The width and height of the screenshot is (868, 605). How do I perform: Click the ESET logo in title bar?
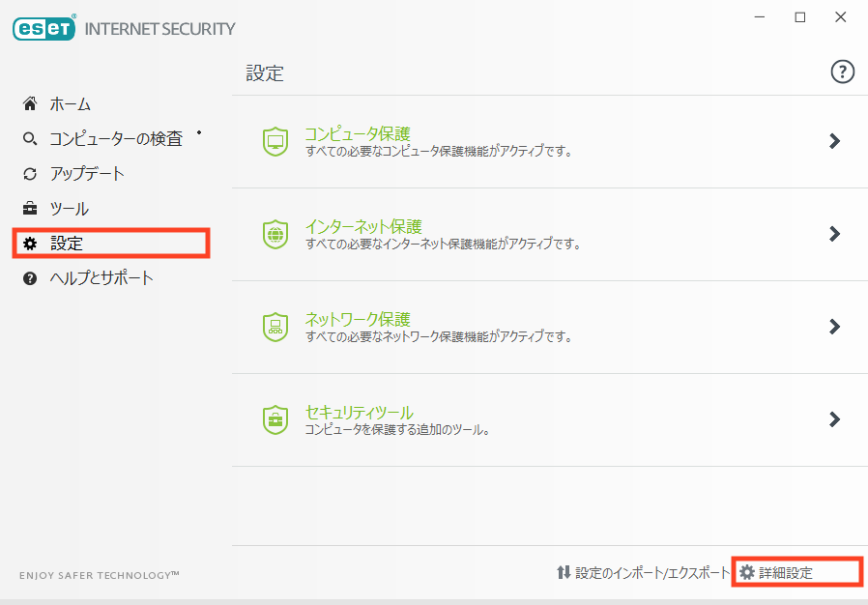point(44,28)
